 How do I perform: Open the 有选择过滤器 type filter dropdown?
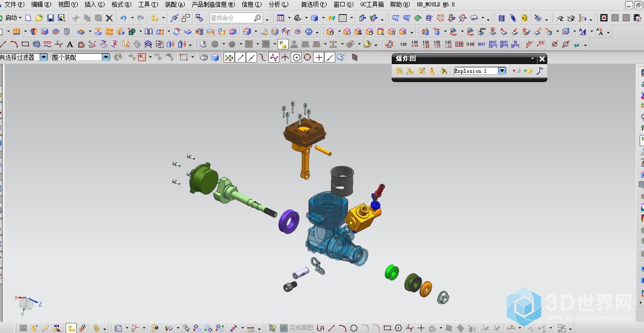coord(44,57)
